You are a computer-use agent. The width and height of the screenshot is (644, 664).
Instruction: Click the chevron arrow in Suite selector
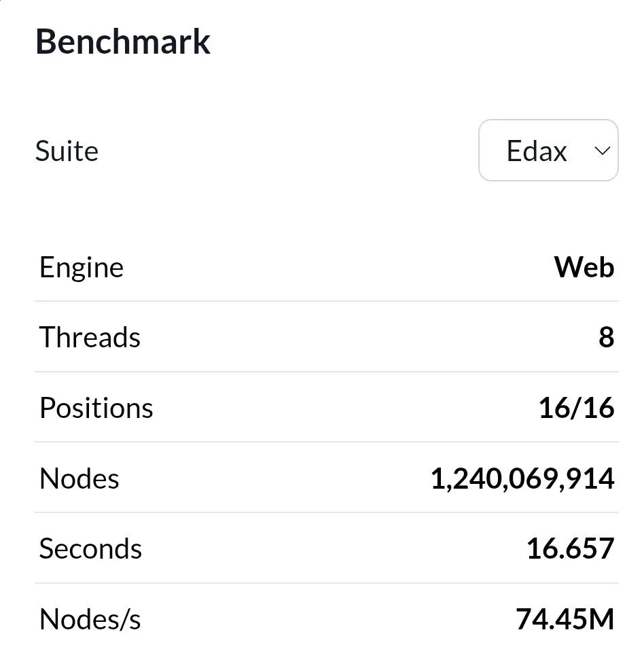click(x=602, y=151)
